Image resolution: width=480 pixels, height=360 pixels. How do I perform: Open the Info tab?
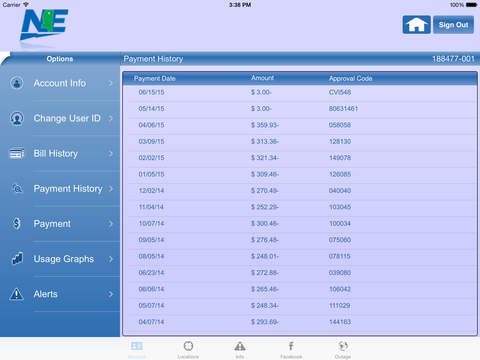pyautogui.click(x=240, y=350)
